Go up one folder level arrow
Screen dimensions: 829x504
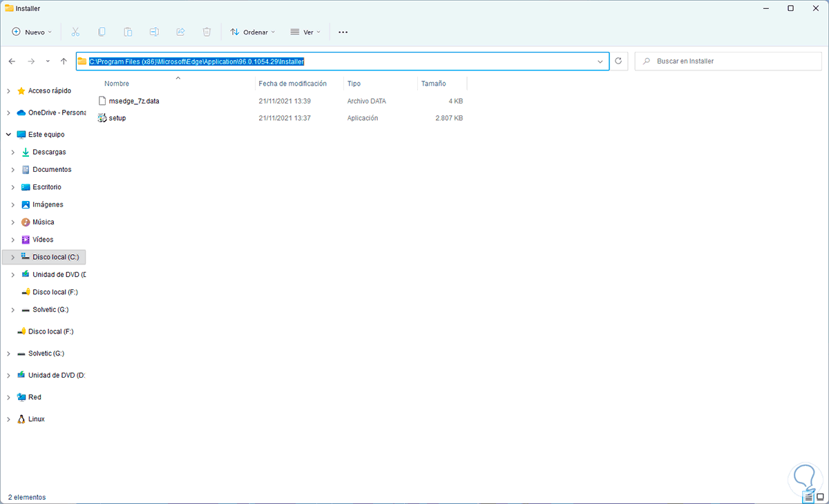pos(64,61)
